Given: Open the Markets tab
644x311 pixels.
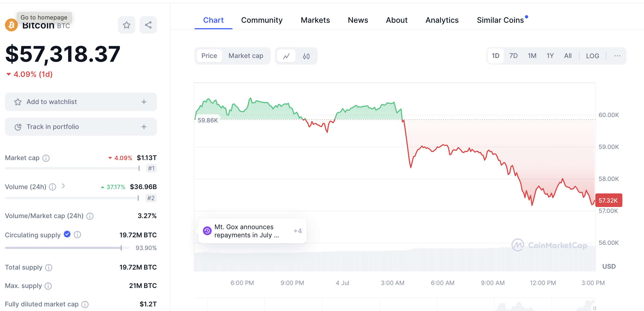Looking at the screenshot, I should click(315, 20).
